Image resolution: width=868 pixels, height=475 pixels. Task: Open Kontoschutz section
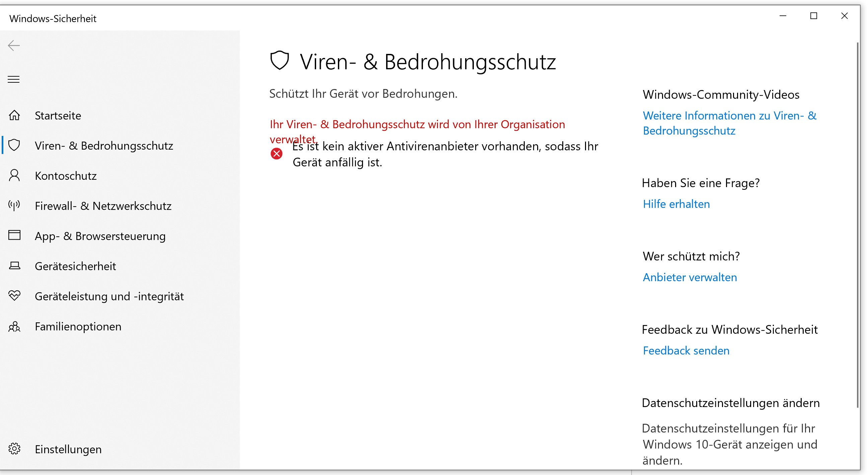click(66, 176)
